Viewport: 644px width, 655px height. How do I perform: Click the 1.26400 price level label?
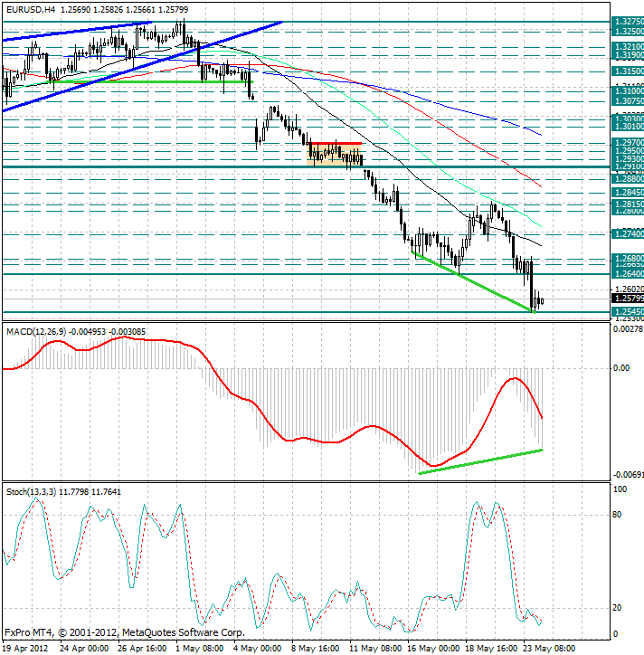628,274
